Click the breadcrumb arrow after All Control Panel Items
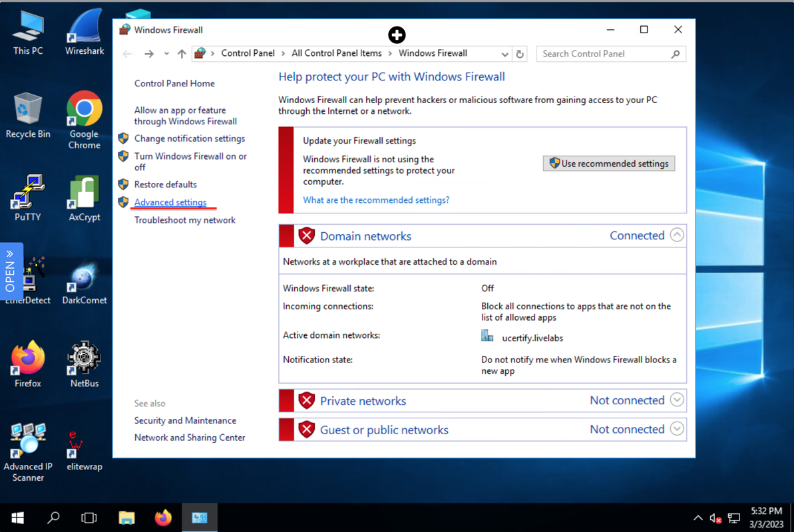Screen dimensions: 794x532 tap(390, 53)
